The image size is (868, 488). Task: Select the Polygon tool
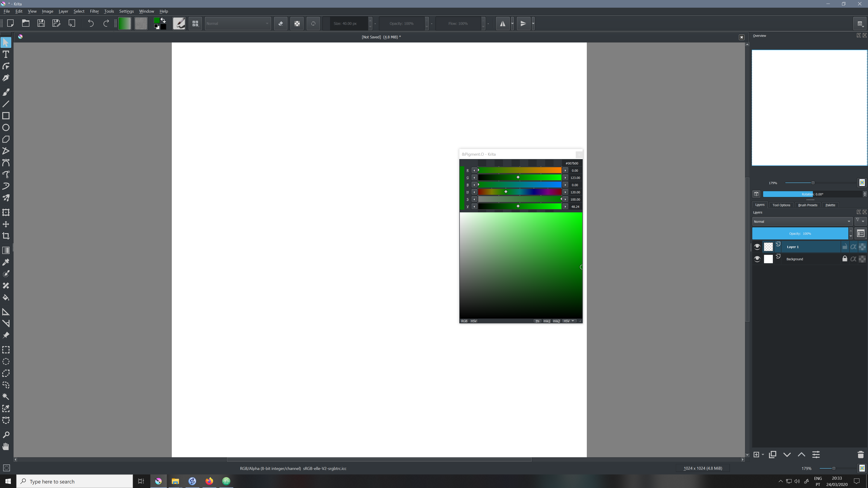[x=6, y=139]
